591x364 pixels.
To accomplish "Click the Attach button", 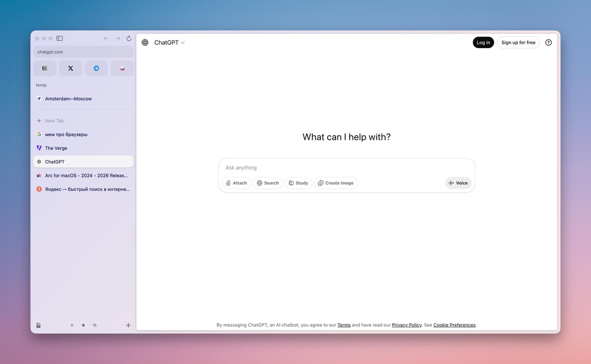I will point(236,183).
